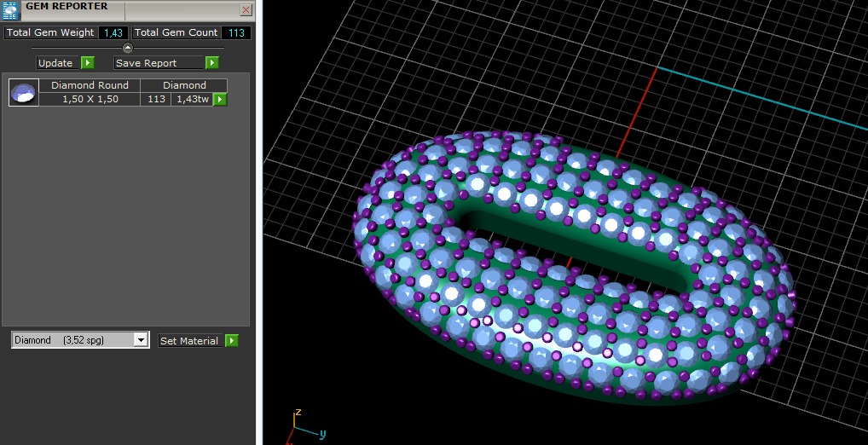
Task: Click the gem count 113 cell in table
Action: pyautogui.click(x=156, y=100)
